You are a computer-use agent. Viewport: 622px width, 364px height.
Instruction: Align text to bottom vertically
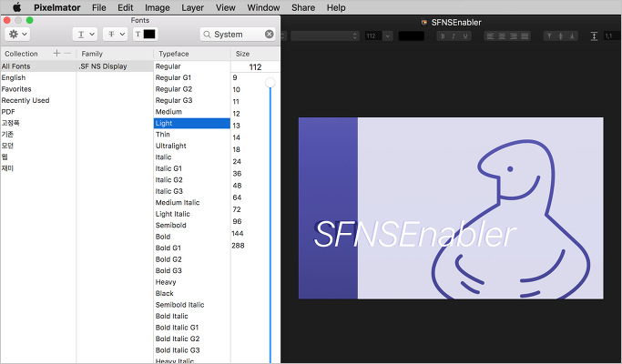pos(572,36)
